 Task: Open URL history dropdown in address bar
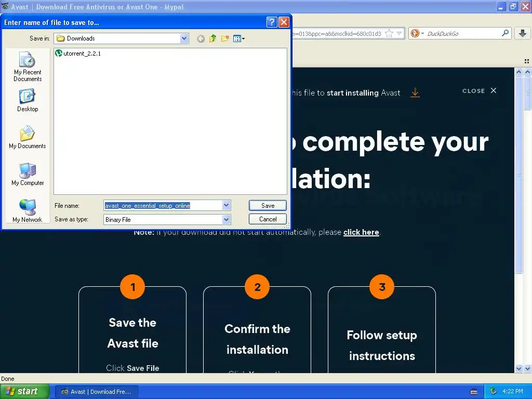(400, 33)
